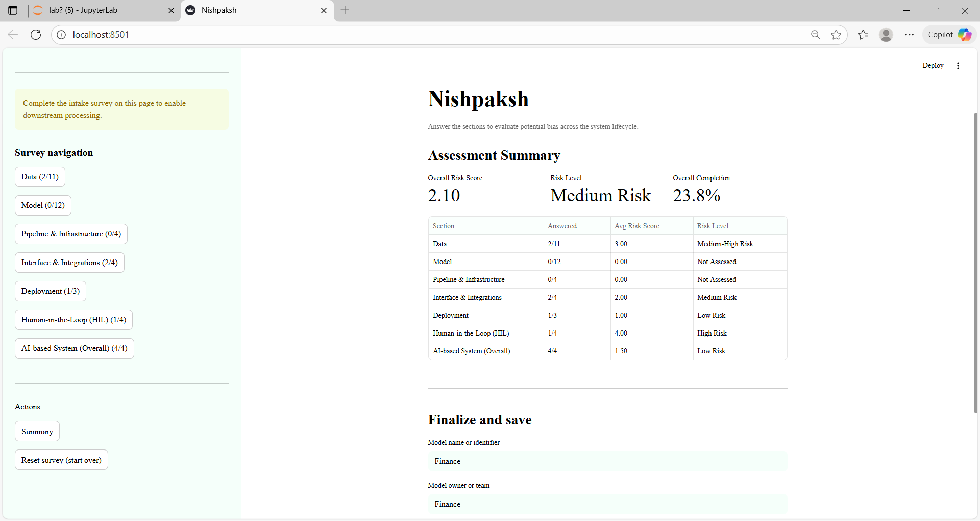Click Reset survey (start over)
The width and height of the screenshot is (980, 521).
click(61, 460)
